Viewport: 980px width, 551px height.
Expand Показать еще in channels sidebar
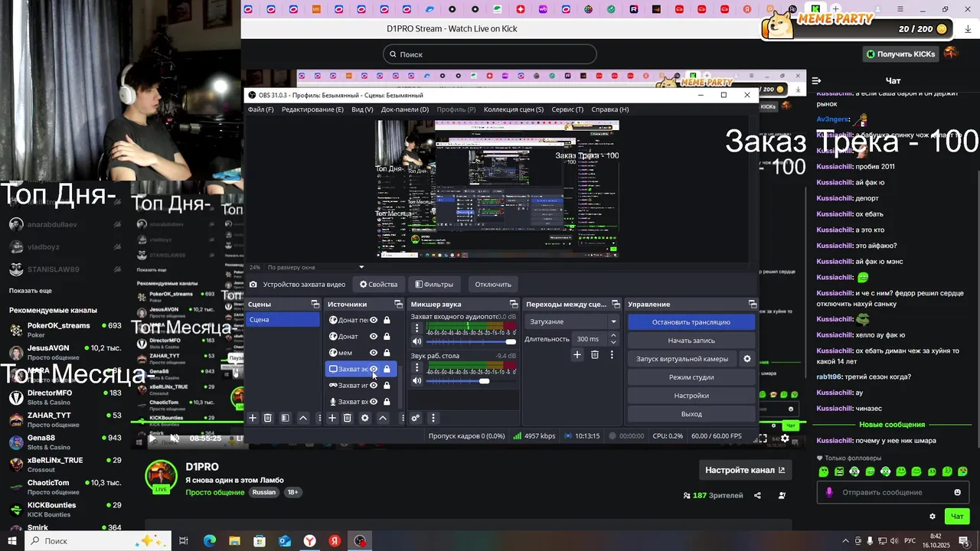(31, 291)
